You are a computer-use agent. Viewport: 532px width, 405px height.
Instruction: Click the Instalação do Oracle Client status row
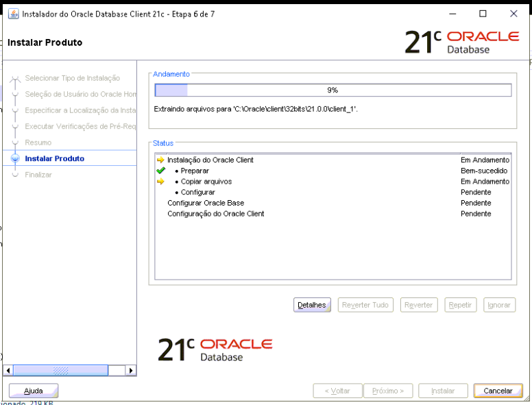[332, 160]
